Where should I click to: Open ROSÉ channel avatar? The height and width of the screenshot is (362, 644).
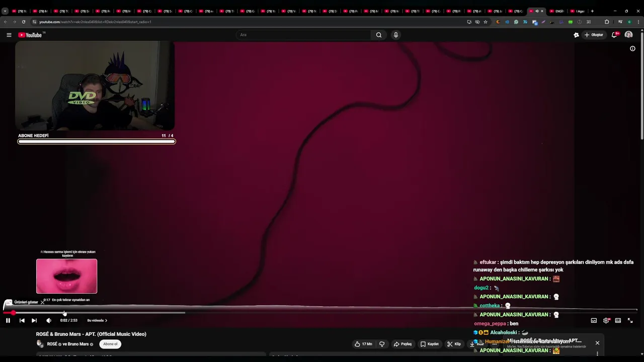[x=40, y=344]
